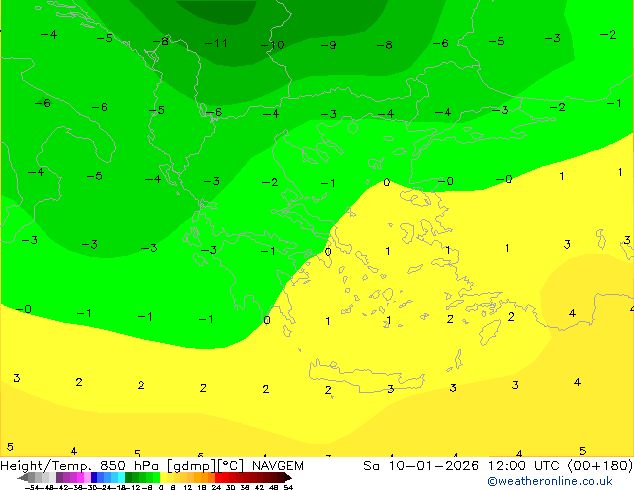Select the "850 hPa" level text
This screenshot has width=634, height=490.
point(129,466)
